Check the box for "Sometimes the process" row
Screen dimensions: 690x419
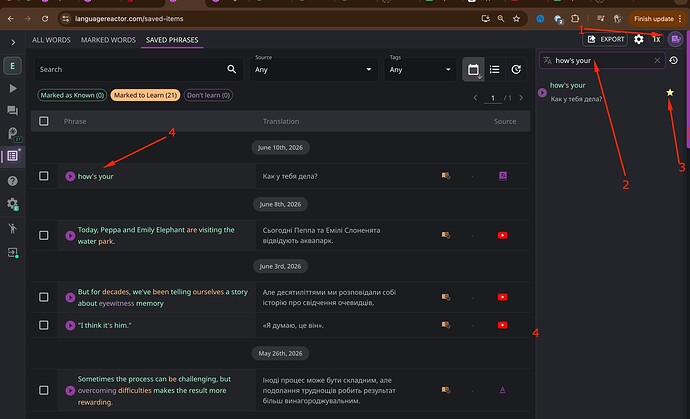click(x=44, y=390)
